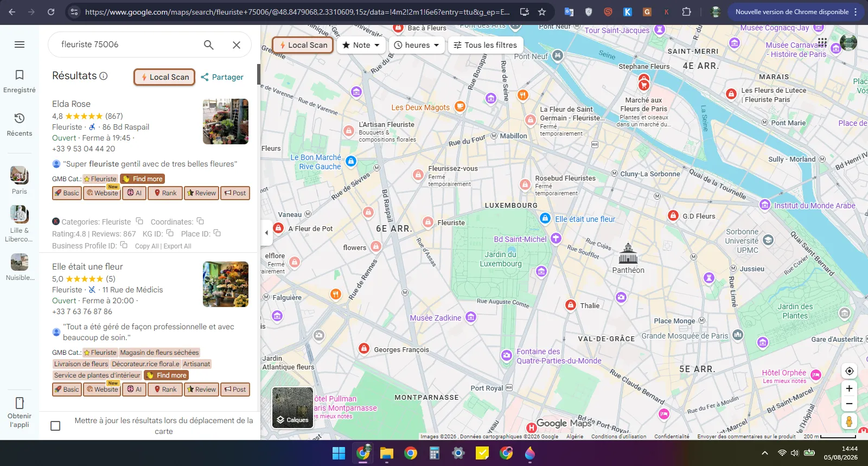The image size is (868, 466).
Task: Copy the Business Profile ID icon
Action: (124, 245)
